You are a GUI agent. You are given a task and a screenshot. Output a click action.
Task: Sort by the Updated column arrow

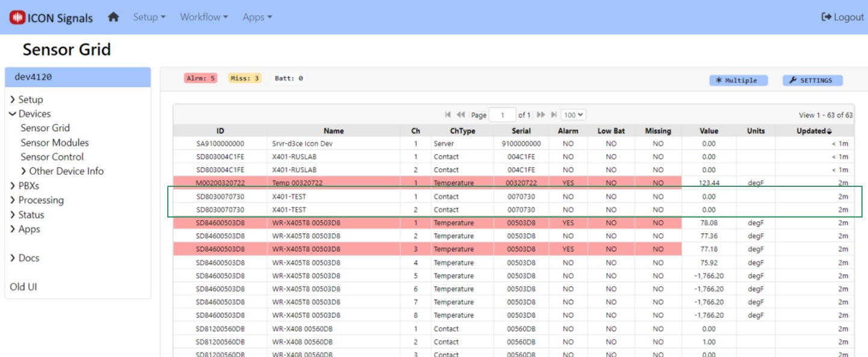click(x=830, y=131)
